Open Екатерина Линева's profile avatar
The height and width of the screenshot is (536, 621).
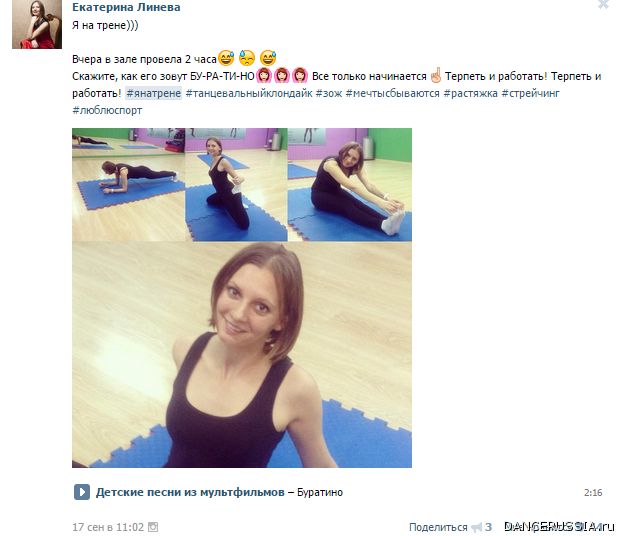(x=37, y=24)
